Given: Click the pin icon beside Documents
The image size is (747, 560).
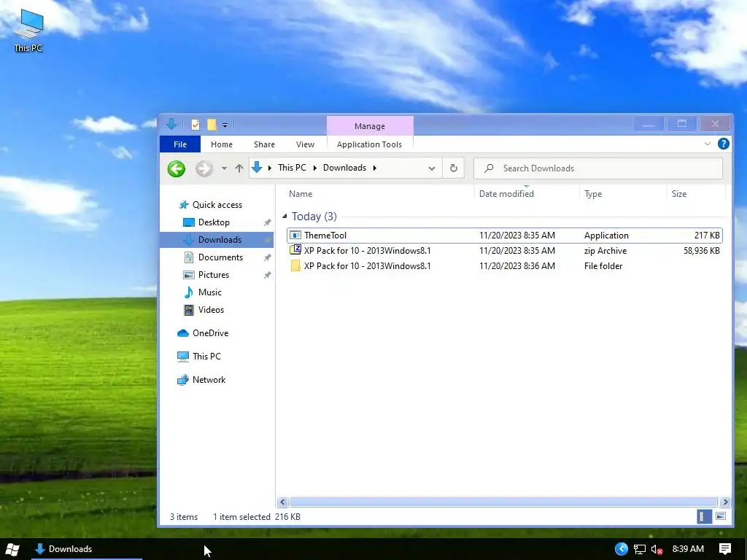Looking at the screenshot, I should (267, 257).
